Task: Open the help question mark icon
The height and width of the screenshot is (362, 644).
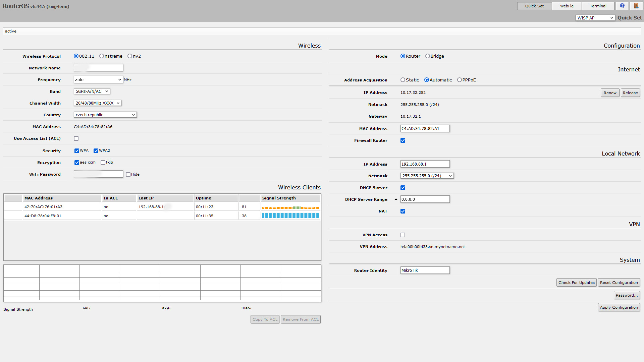Action: pos(622,6)
